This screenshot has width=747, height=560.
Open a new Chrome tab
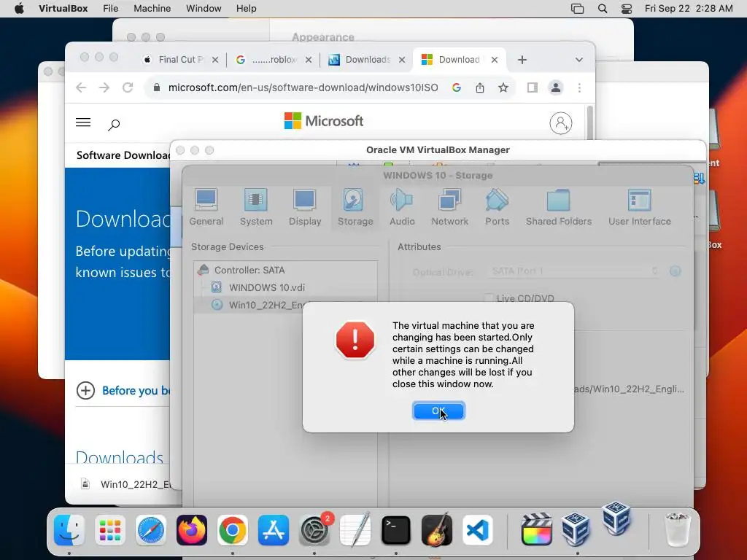(x=522, y=60)
